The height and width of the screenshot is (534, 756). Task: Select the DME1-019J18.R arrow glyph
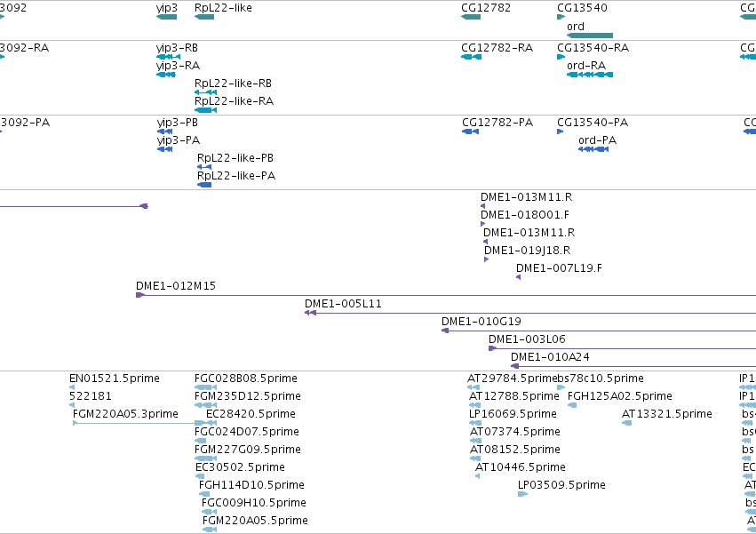pos(486,259)
